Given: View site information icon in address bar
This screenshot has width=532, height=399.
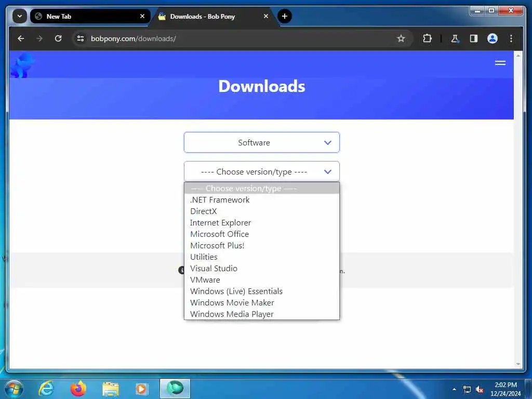Looking at the screenshot, I should (81, 38).
